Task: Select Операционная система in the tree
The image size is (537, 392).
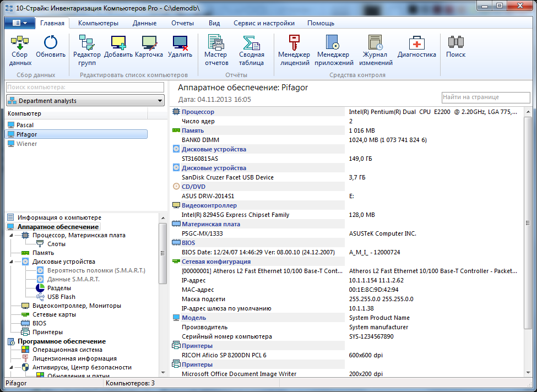Action: point(67,350)
